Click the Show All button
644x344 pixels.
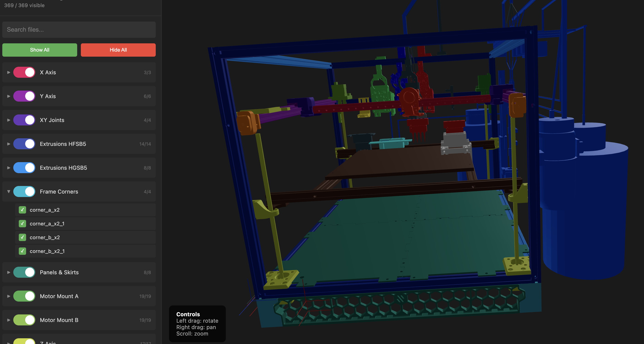[39, 50]
